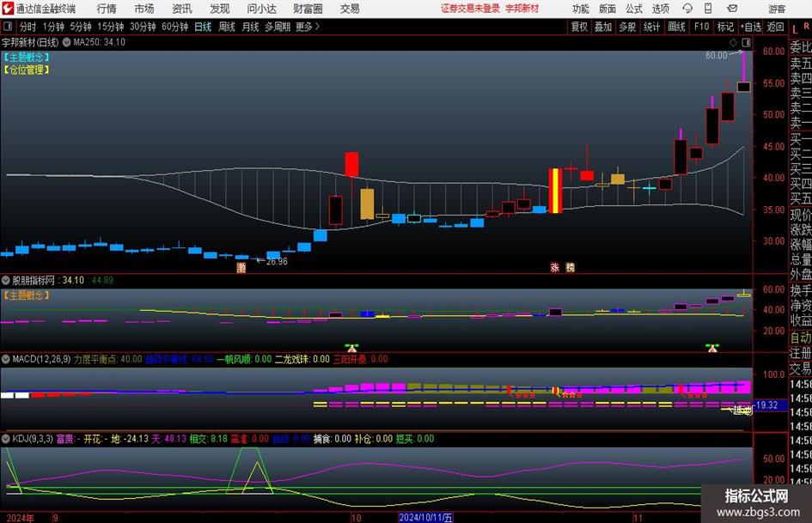Click the 宇邦新材(日线) chart title

tap(30, 42)
